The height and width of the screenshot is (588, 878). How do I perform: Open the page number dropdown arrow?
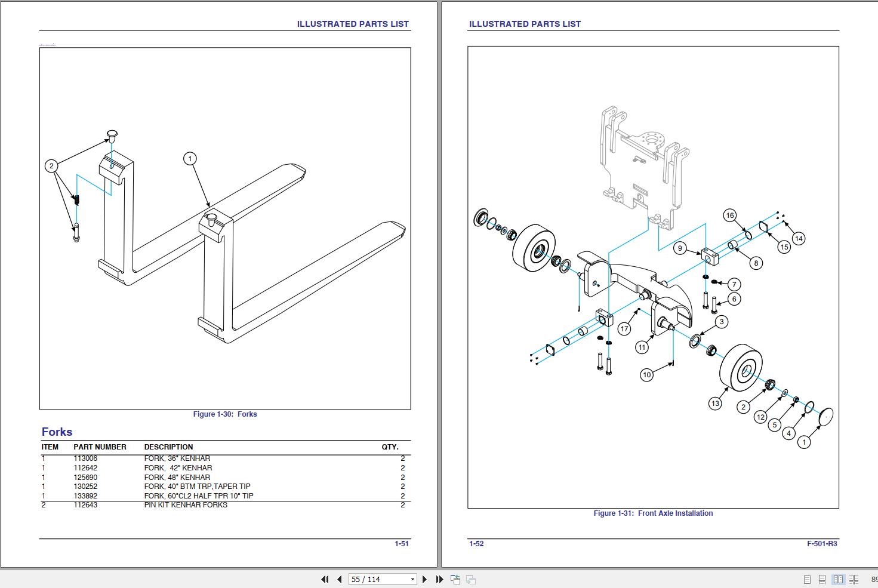tap(412, 579)
